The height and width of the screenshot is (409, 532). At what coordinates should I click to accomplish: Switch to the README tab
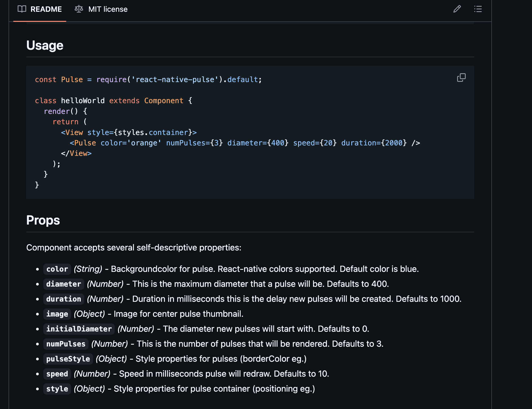[46, 9]
